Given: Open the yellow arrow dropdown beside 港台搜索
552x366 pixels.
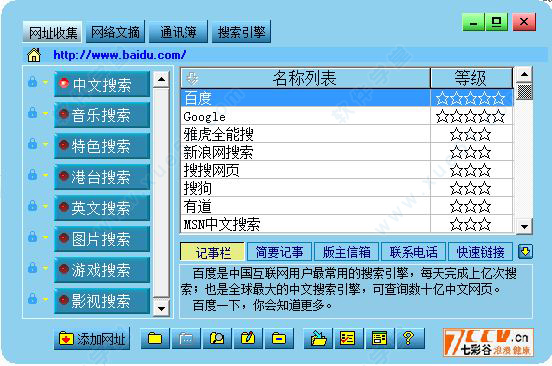Looking at the screenshot, I should tap(45, 175).
